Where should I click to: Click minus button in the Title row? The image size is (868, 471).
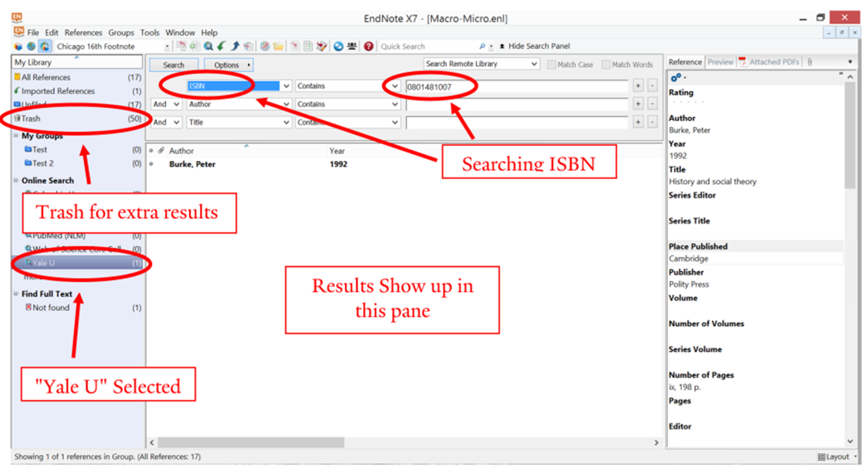(x=652, y=123)
